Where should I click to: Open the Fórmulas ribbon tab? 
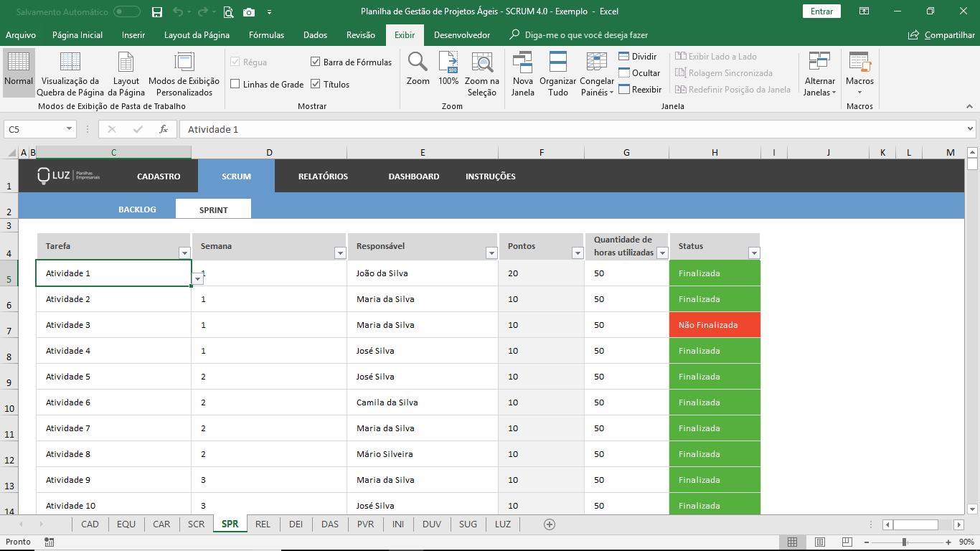click(266, 35)
